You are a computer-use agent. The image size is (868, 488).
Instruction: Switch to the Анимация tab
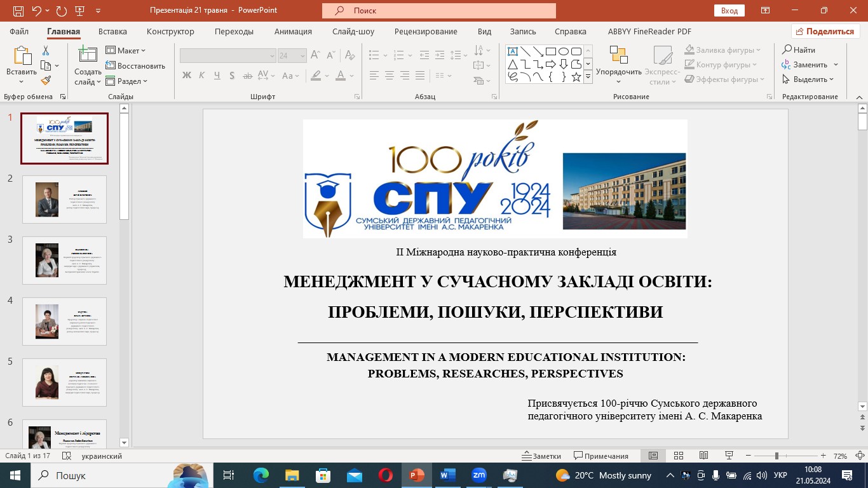(x=293, y=32)
